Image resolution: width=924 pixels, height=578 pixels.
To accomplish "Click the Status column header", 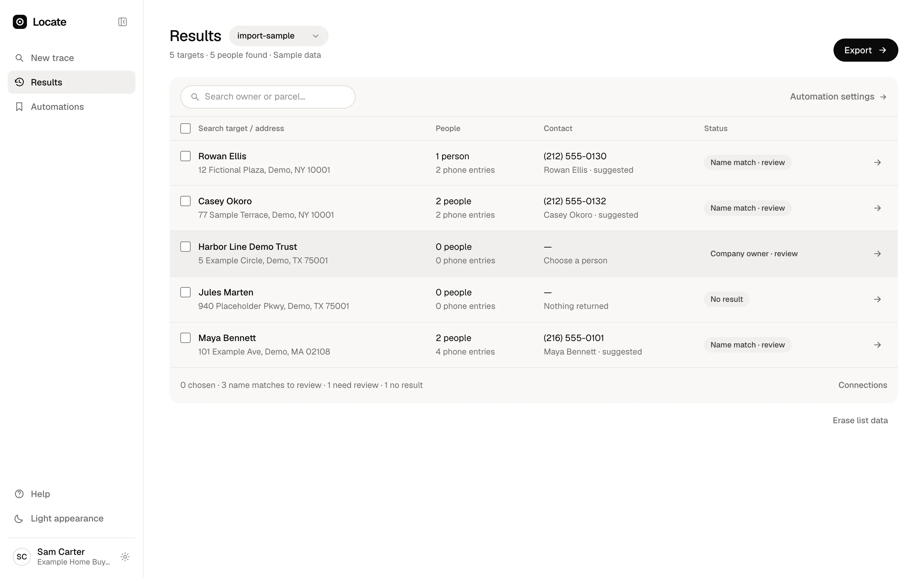I will pos(715,128).
